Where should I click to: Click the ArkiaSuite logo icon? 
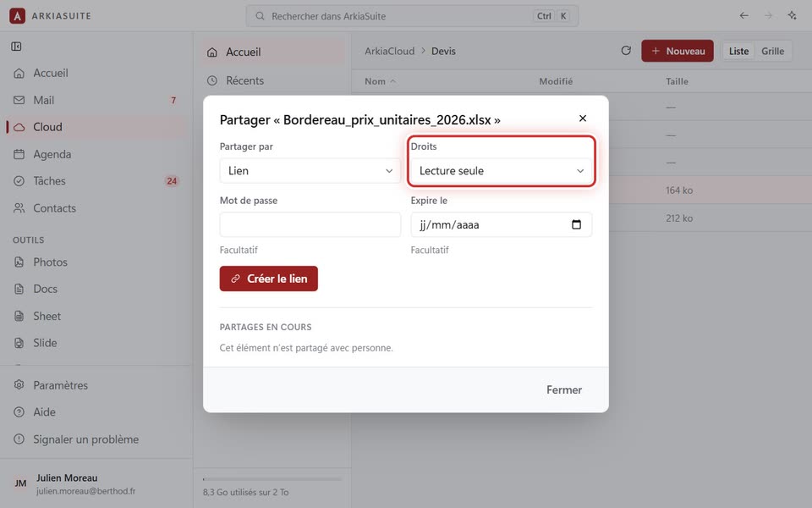point(17,16)
